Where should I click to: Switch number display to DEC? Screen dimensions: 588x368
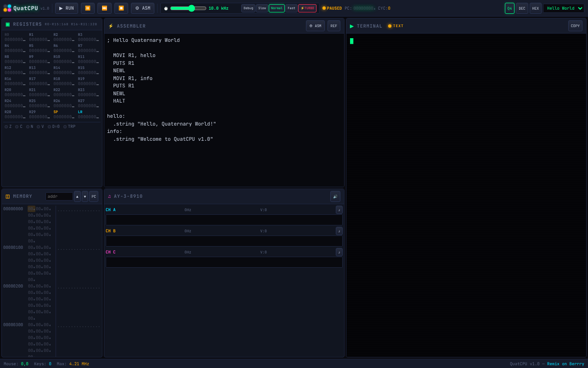point(522,8)
